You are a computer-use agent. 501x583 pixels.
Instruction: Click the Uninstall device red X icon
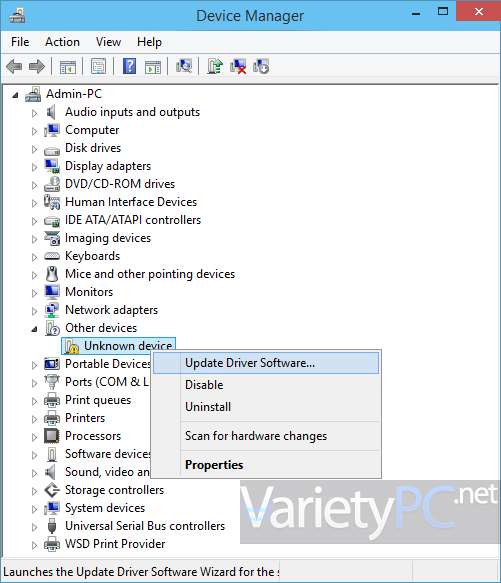238,67
